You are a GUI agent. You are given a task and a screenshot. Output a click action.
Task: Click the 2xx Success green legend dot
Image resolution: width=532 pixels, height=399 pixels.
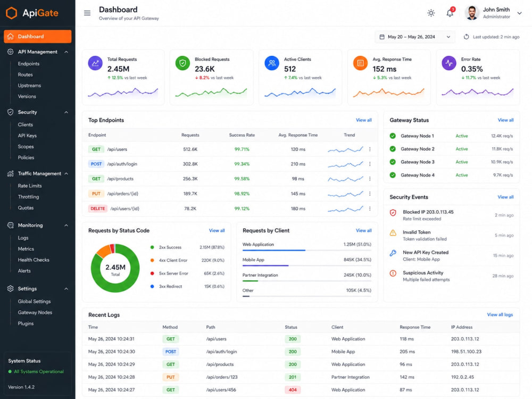pos(152,247)
